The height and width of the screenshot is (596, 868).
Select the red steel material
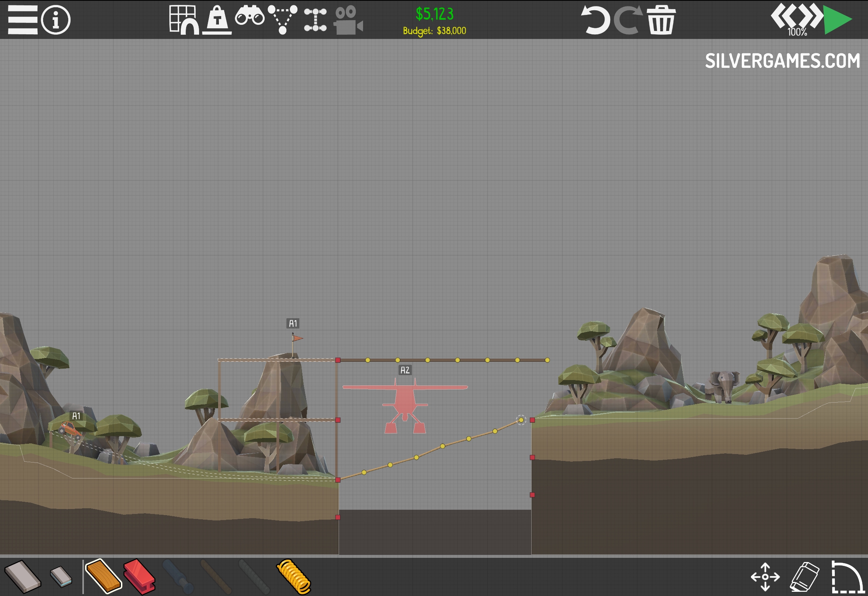coord(140,577)
